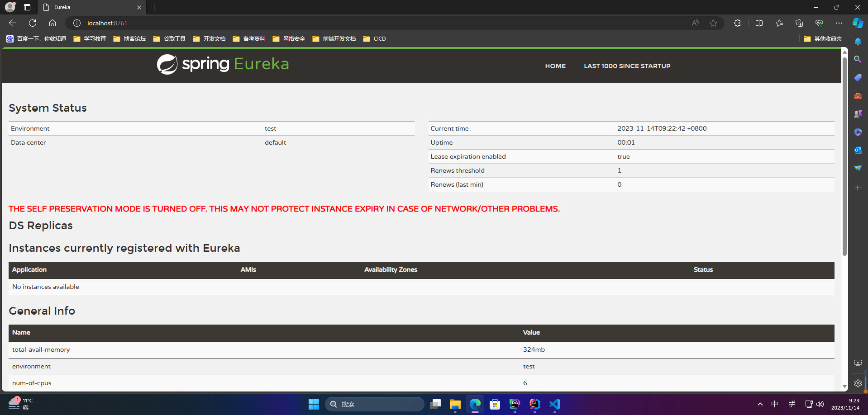Open the tab actions menu icon
This screenshot has width=868, height=415.
click(27, 7)
